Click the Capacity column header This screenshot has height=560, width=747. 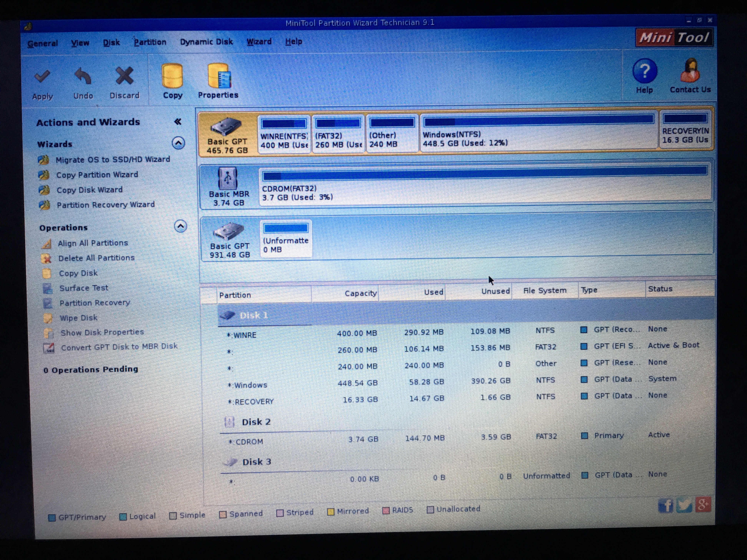click(345, 293)
